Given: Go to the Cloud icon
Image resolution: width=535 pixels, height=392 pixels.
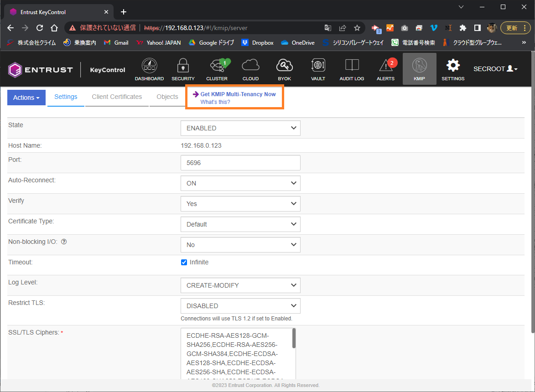Looking at the screenshot, I should [250, 66].
